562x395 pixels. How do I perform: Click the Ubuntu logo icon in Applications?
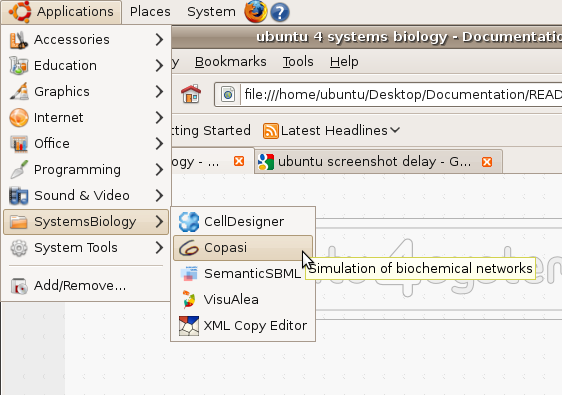(x=20, y=11)
